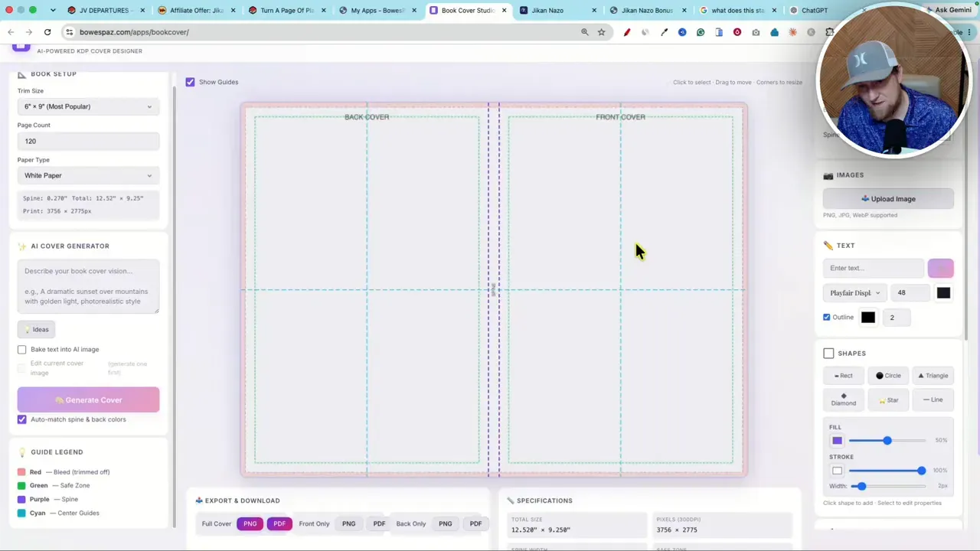This screenshot has height=551, width=980.
Task: Click the zoom magnifier icon in address bar
Action: click(585, 32)
